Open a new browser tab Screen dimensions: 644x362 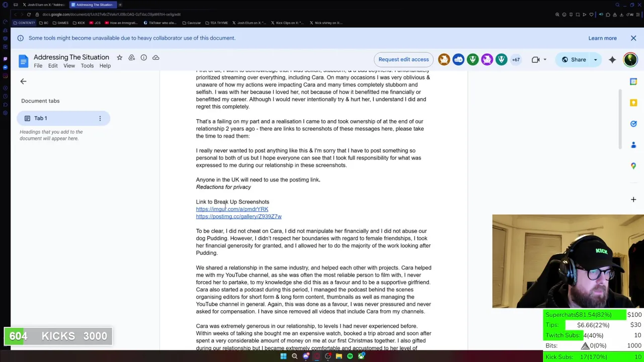click(120, 5)
